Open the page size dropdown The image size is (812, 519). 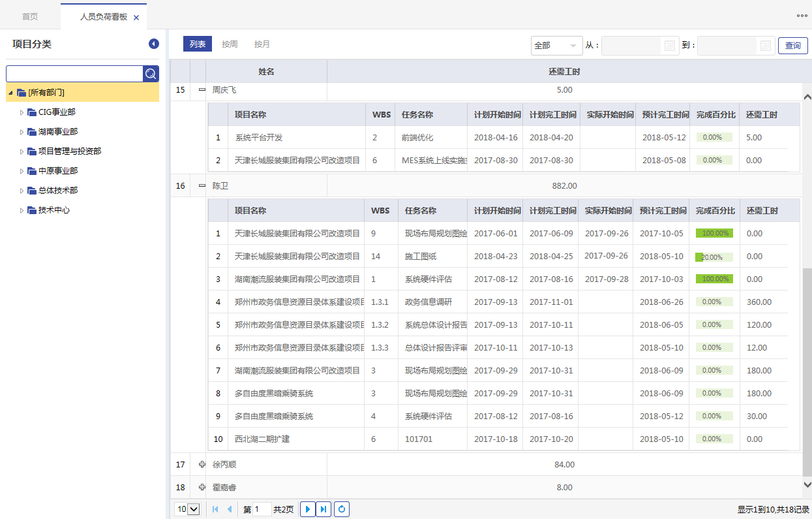(187, 509)
